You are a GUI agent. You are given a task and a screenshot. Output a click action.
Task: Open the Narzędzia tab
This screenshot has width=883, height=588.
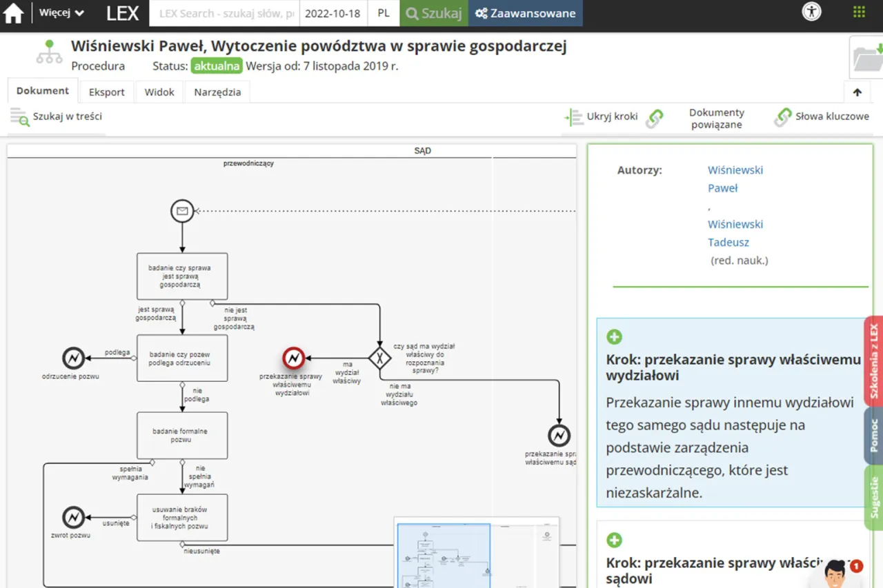pos(217,91)
